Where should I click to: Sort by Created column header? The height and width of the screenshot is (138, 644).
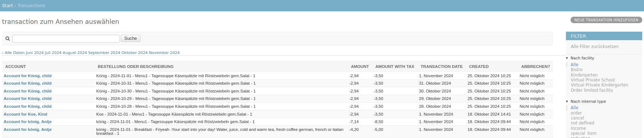pos(479,67)
